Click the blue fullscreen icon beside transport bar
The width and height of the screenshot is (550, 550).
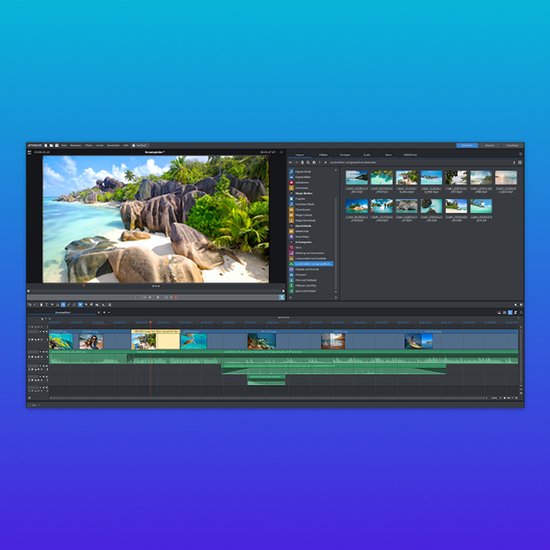[282, 297]
